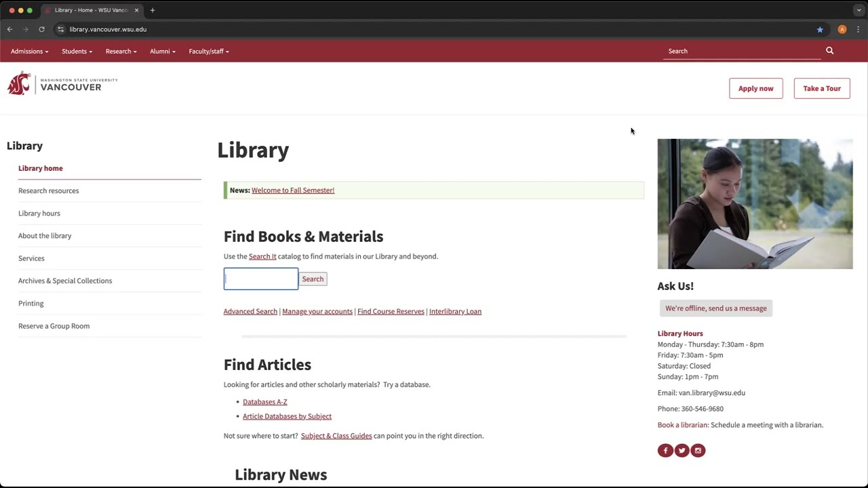Click the browser forward arrow
This screenshot has height=488, width=868.
[26, 29]
